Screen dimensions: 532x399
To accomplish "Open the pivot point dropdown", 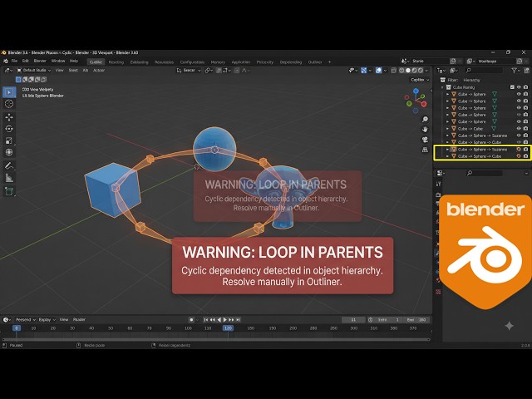I will point(209,70).
